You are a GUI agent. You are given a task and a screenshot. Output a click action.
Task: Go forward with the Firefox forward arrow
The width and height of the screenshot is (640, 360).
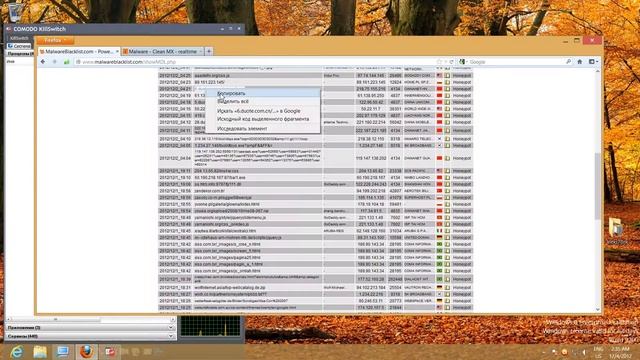coord(54,62)
